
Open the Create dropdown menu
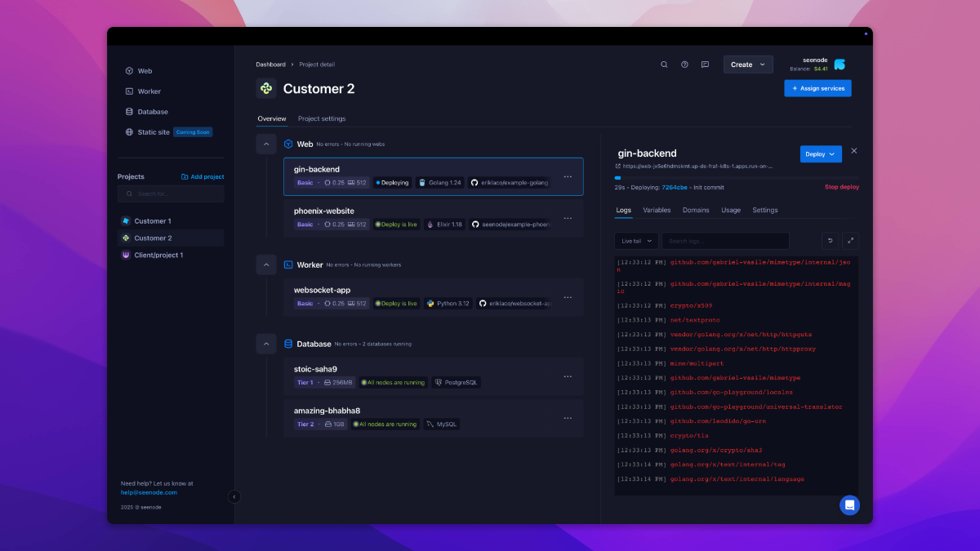[747, 64]
